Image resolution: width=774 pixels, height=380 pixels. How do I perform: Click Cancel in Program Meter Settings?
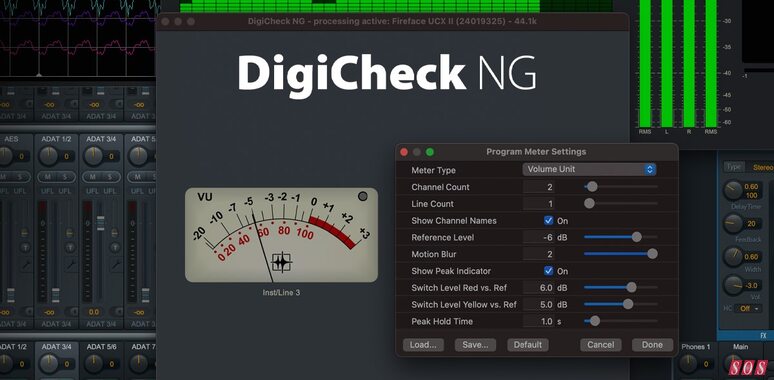click(601, 345)
